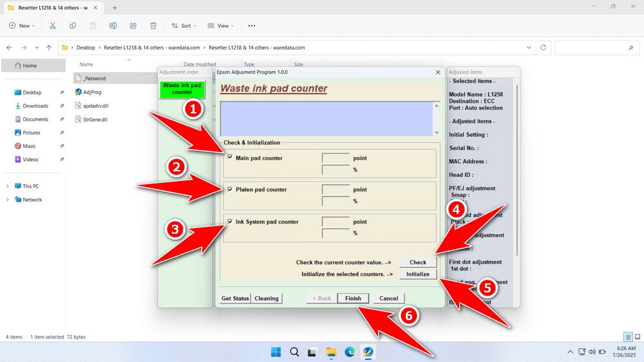This screenshot has width=644, height=362.
Task: Open the New dropdown menu
Action: (22, 26)
